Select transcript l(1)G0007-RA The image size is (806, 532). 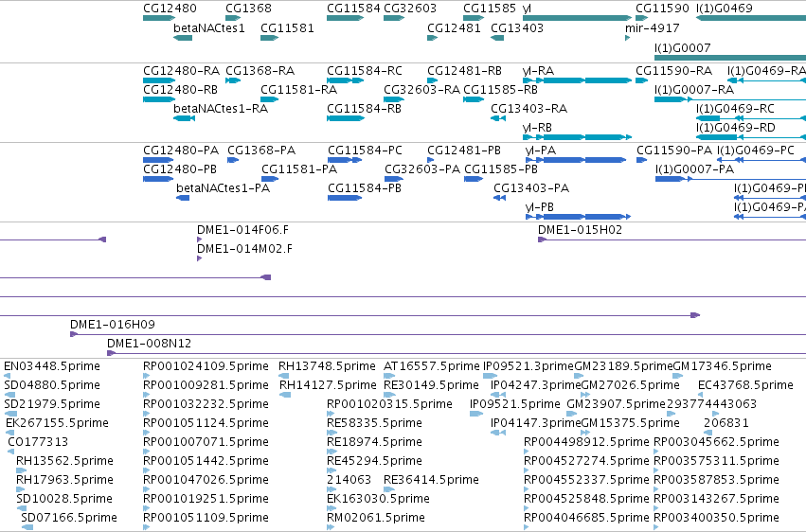tap(730, 99)
